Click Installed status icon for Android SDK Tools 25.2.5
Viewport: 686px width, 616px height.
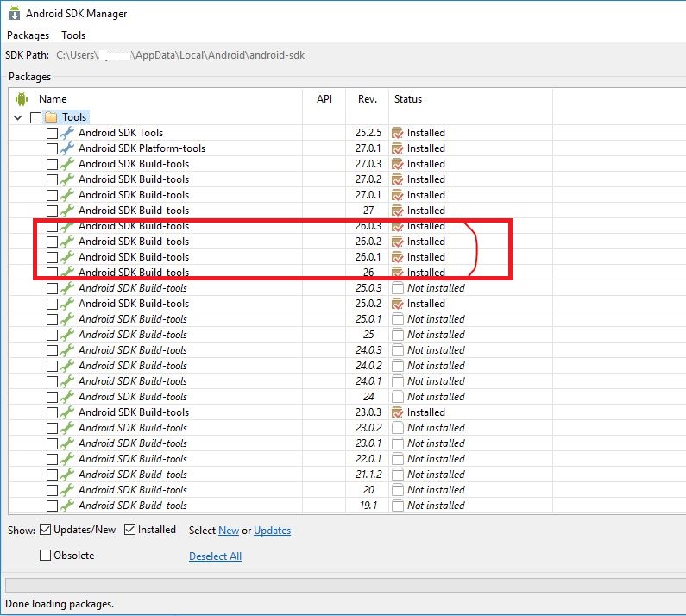(397, 133)
